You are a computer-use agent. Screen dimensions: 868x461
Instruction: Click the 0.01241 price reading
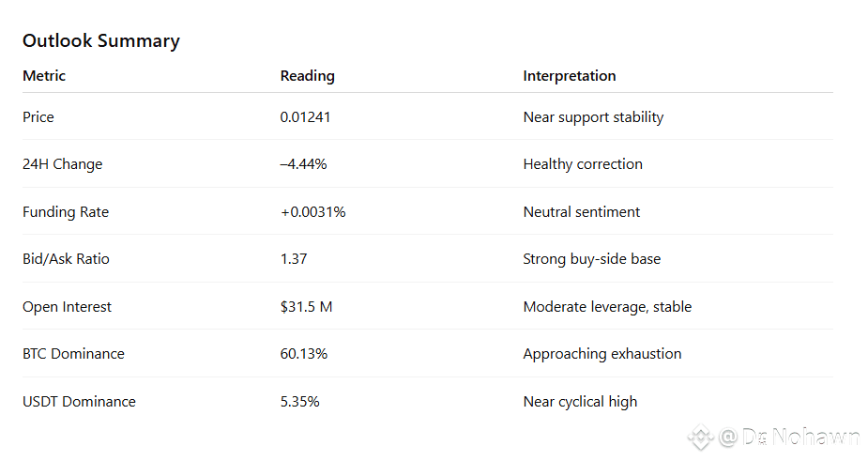[x=305, y=117]
